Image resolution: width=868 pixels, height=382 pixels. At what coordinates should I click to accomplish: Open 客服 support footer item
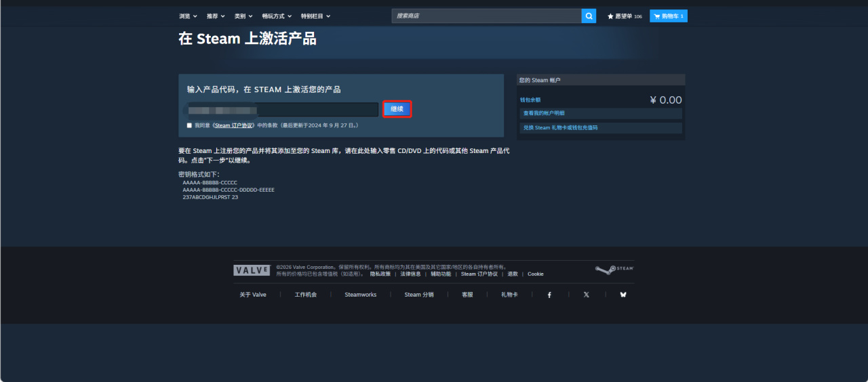pyautogui.click(x=467, y=295)
